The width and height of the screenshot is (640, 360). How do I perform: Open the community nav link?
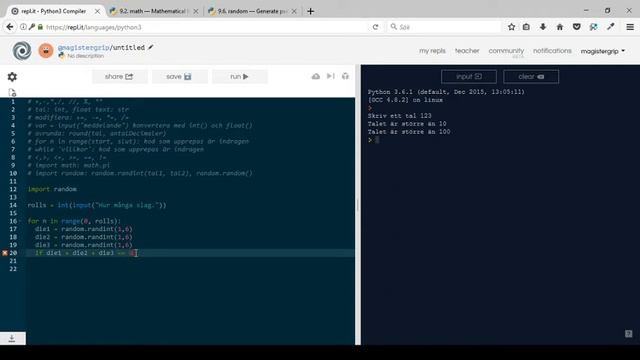(x=506, y=51)
